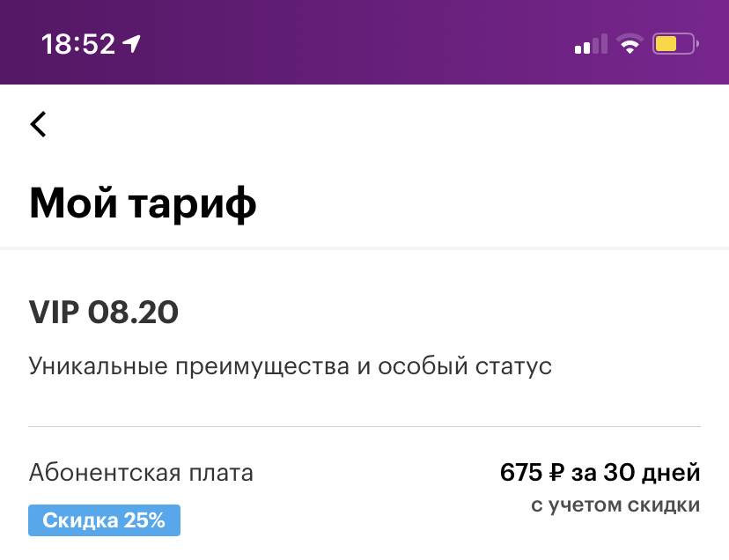
Task: Tap the purple header status bar area
Action: click(364, 42)
